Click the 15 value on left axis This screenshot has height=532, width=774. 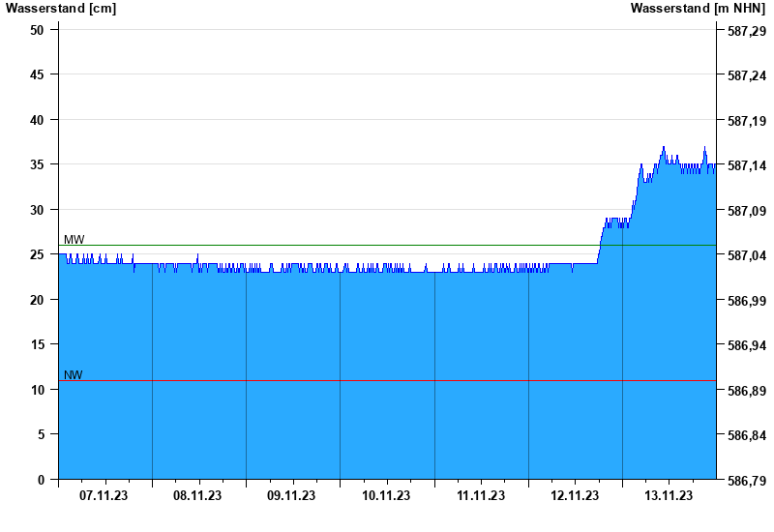click(x=37, y=344)
